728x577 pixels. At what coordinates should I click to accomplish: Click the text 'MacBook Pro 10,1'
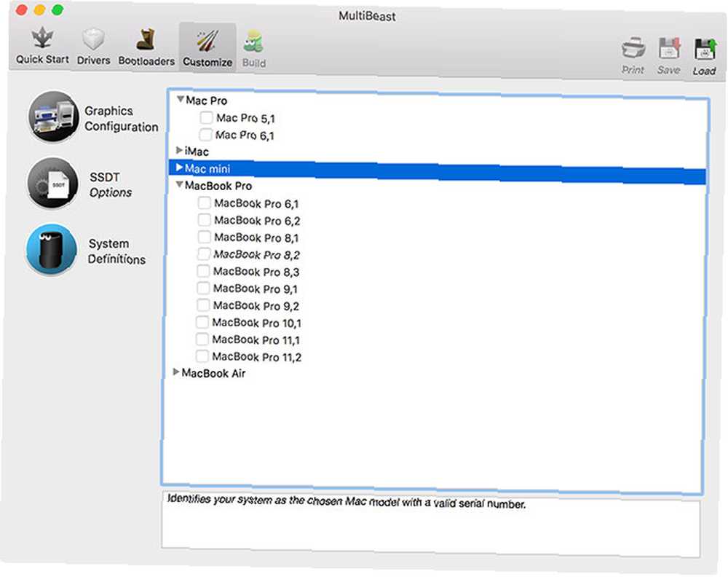pos(257,323)
